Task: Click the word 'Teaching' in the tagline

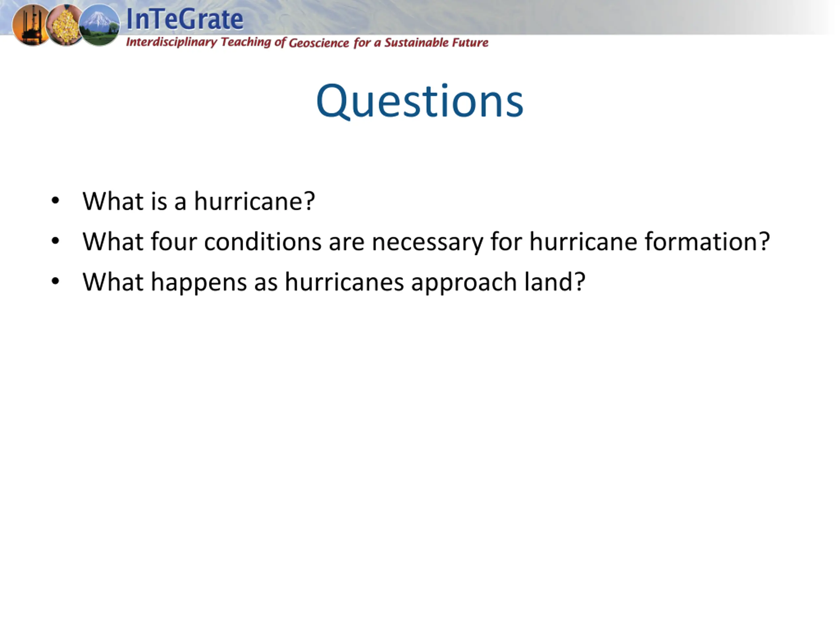Action: pos(246,42)
